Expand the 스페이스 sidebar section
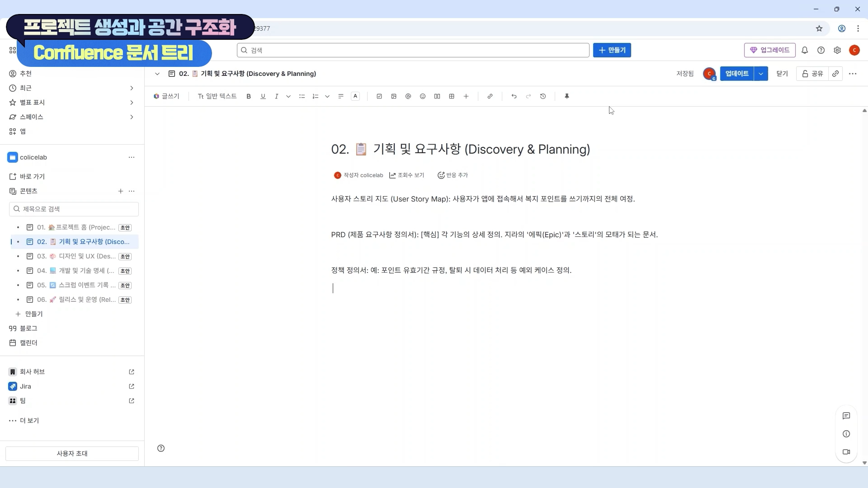The height and width of the screenshot is (488, 868). [x=132, y=117]
